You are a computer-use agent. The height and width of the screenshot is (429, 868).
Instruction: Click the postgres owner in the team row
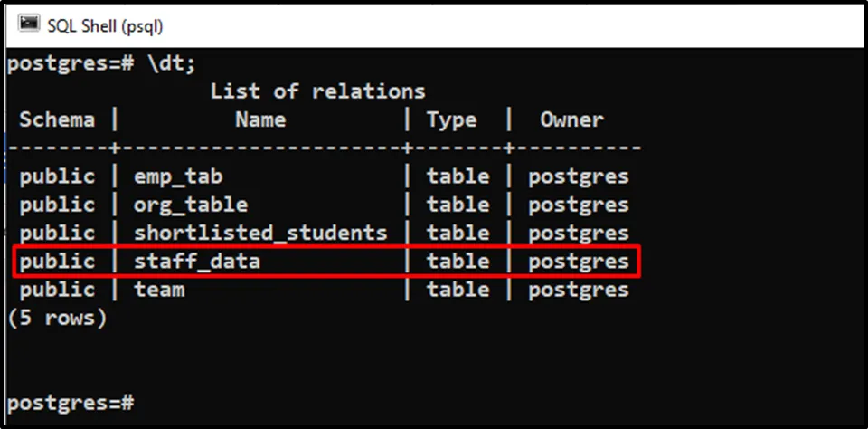(578, 290)
